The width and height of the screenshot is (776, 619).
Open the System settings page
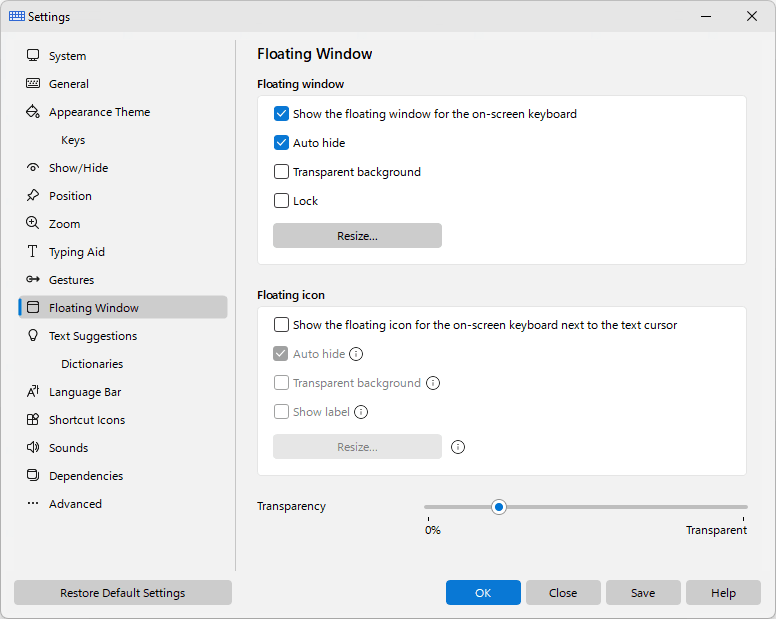[x=123, y=56]
